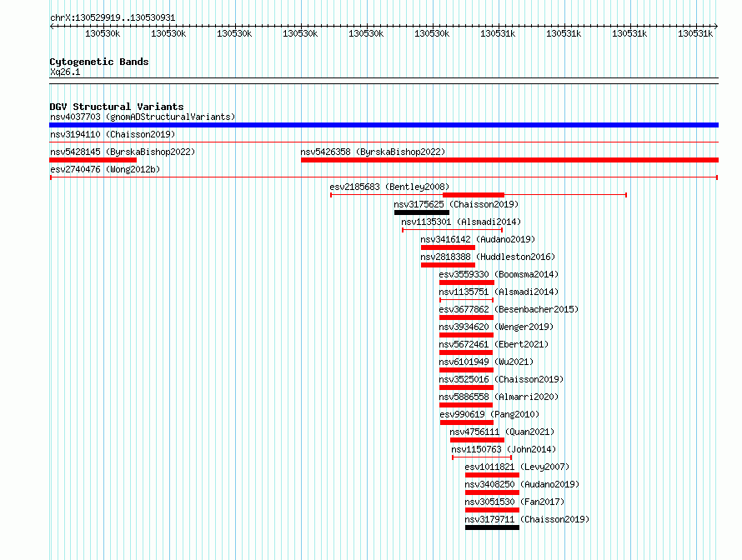Select nsv3416142 (Audano2019) variant label

pyautogui.click(x=478, y=239)
